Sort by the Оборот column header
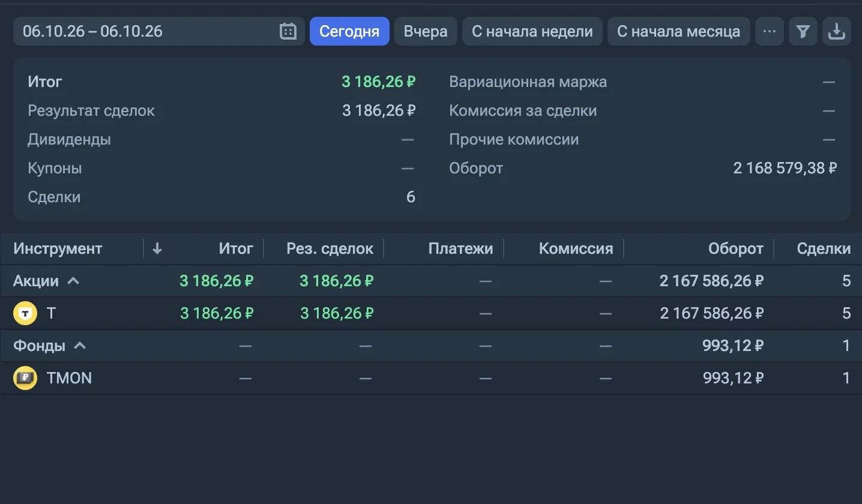Viewport: 862px width, 504px height. point(736,248)
